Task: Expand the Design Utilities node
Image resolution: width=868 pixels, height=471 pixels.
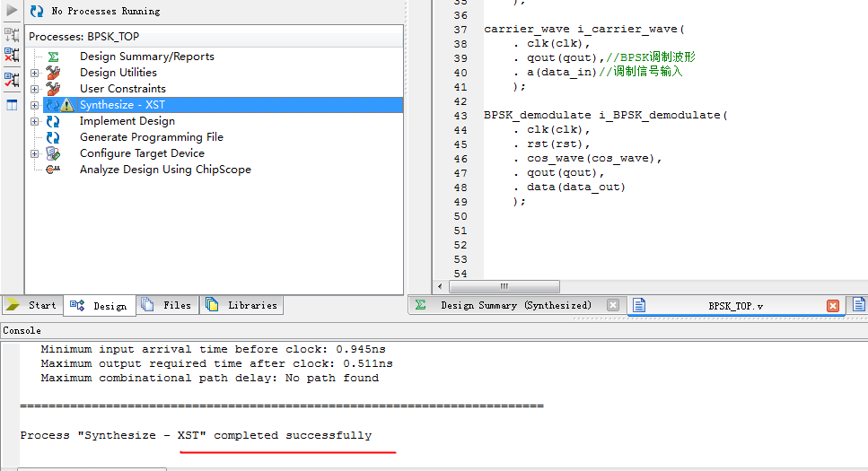Action: click(x=34, y=73)
